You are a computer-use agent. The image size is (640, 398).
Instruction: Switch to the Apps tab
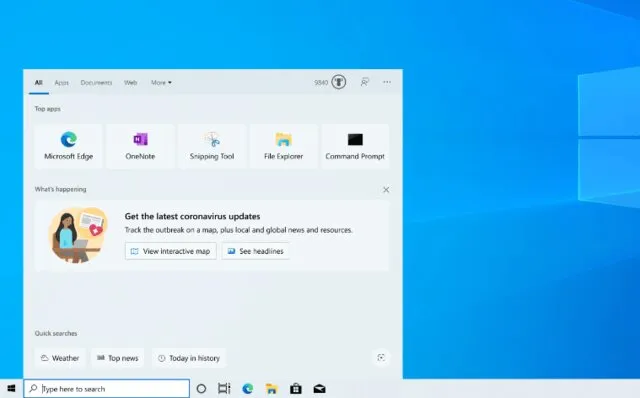click(62, 82)
